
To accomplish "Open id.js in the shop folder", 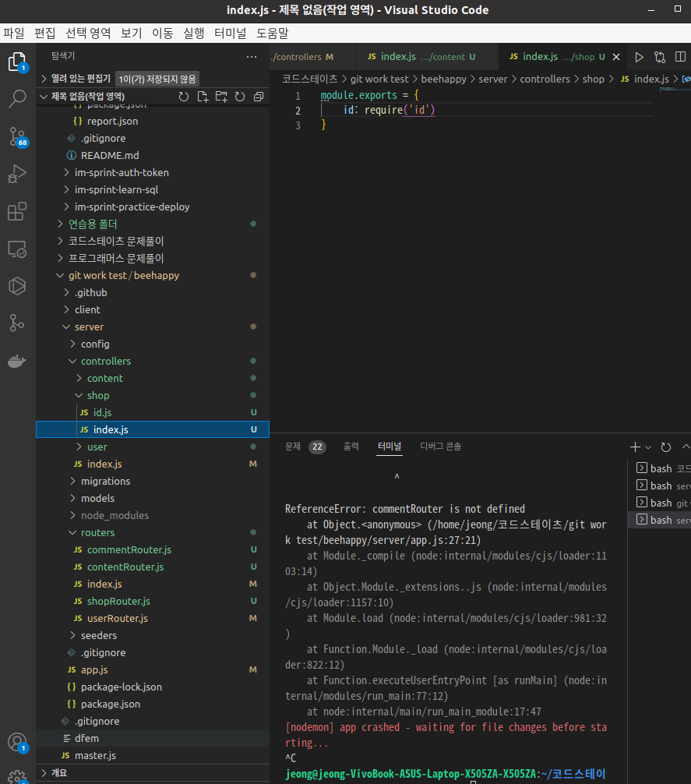I will (x=102, y=412).
